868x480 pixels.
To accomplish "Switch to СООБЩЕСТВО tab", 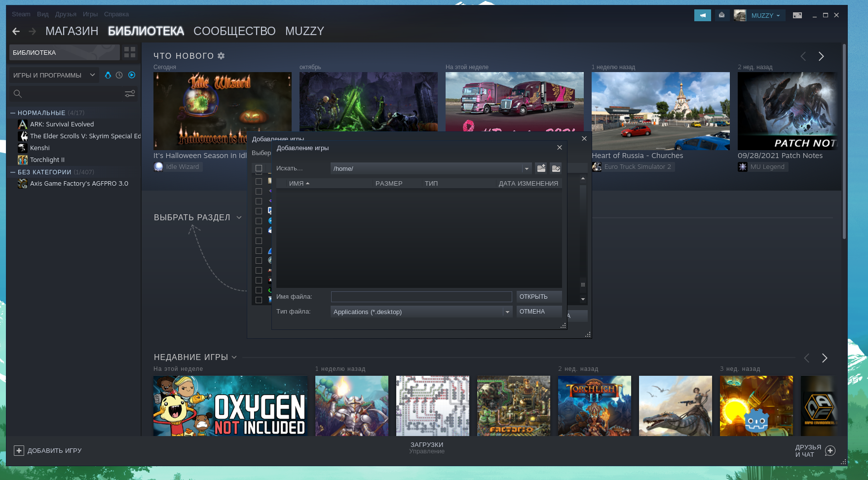I will [x=234, y=31].
